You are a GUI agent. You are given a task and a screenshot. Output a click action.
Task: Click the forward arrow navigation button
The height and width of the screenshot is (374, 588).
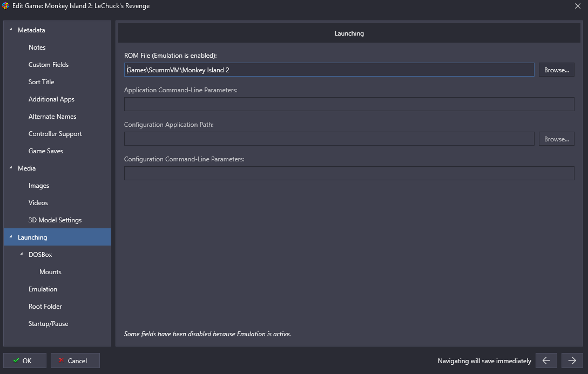[x=572, y=361]
